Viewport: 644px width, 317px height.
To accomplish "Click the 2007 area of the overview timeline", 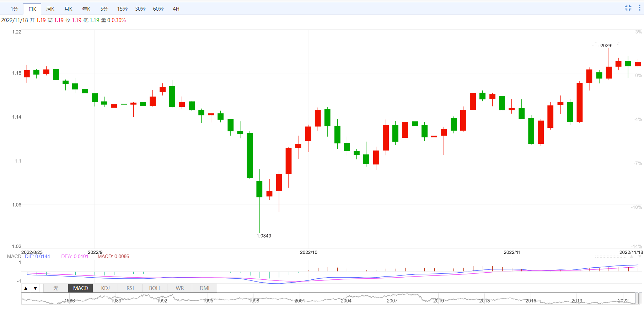I will [392, 300].
